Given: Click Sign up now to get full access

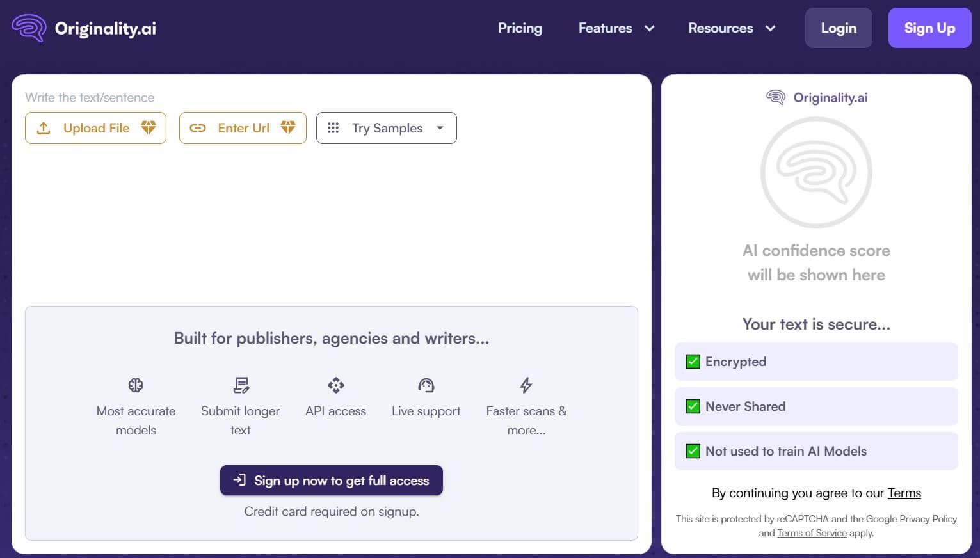Looking at the screenshot, I should pyautogui.click(x=332, y=481).
